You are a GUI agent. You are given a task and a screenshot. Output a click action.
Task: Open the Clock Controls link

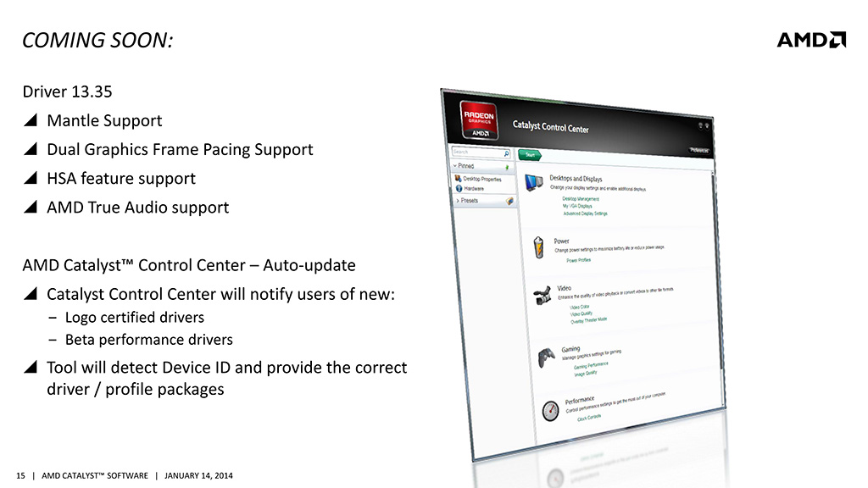(589, 418)
